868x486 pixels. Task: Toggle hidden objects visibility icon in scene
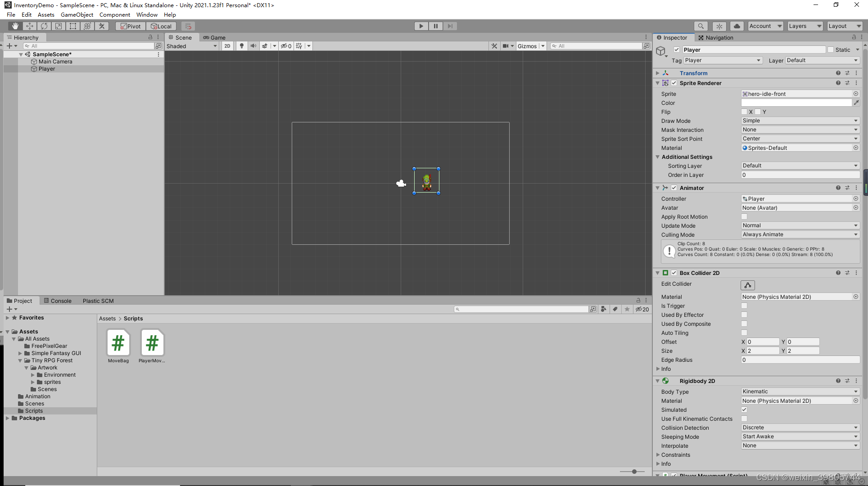[x=286, y=46]
